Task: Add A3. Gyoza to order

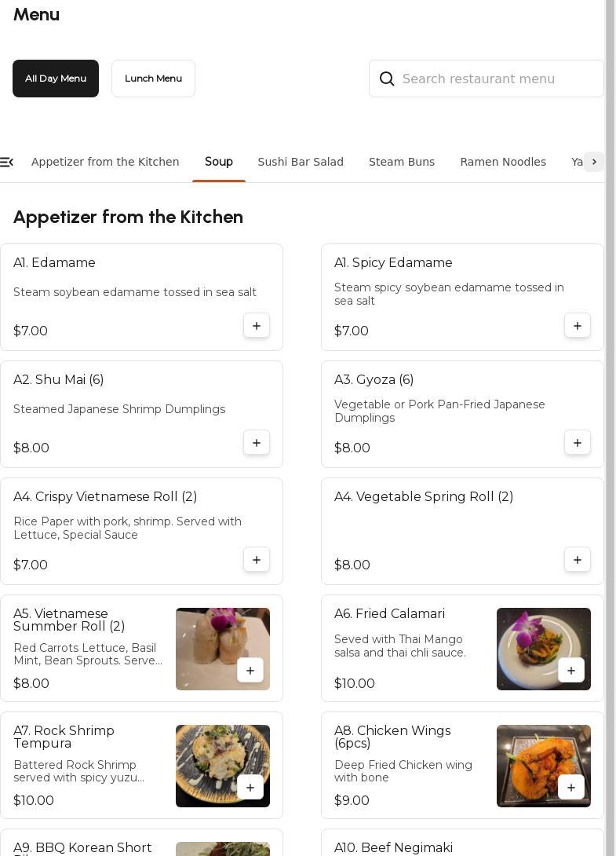Action: (x=578, y=443)
